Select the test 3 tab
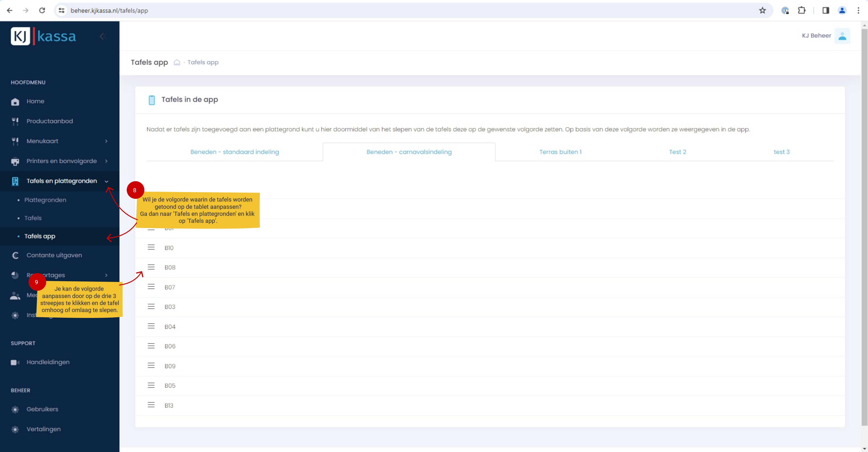The width and height of the screenshot is (868, 452). [x=781, y=152]
